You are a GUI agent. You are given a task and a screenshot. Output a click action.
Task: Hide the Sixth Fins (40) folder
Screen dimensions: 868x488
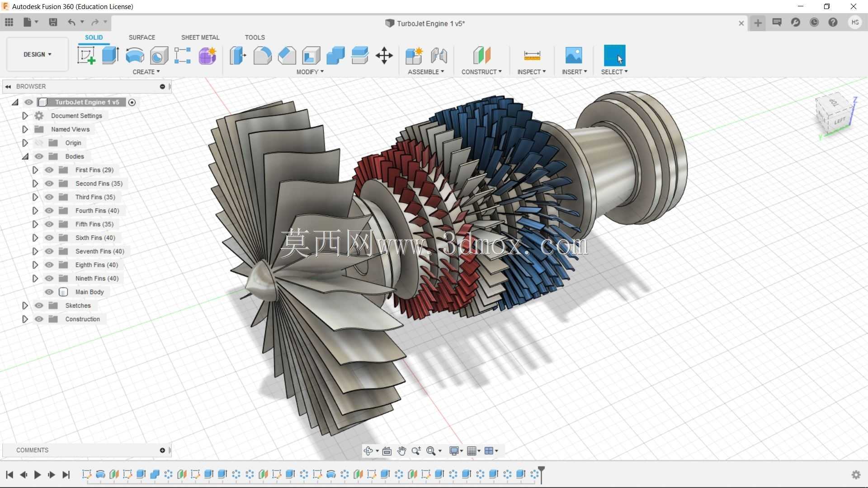(49, 238)
